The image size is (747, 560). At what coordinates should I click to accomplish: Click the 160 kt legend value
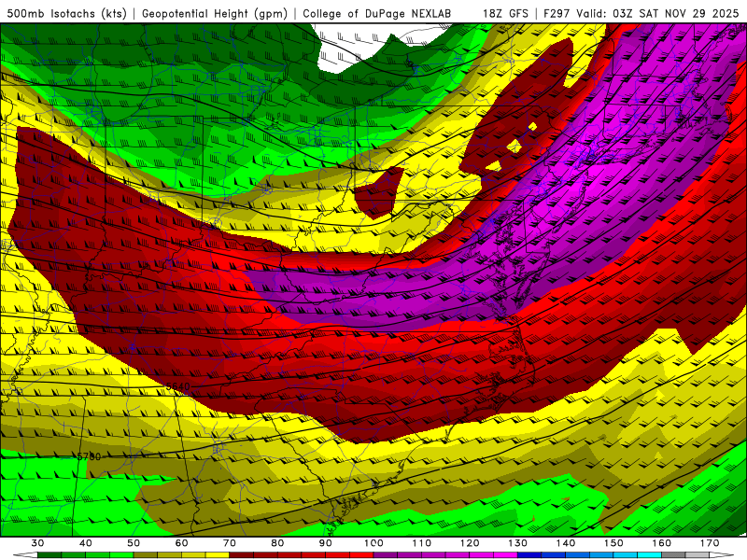[x=662, y=543]
